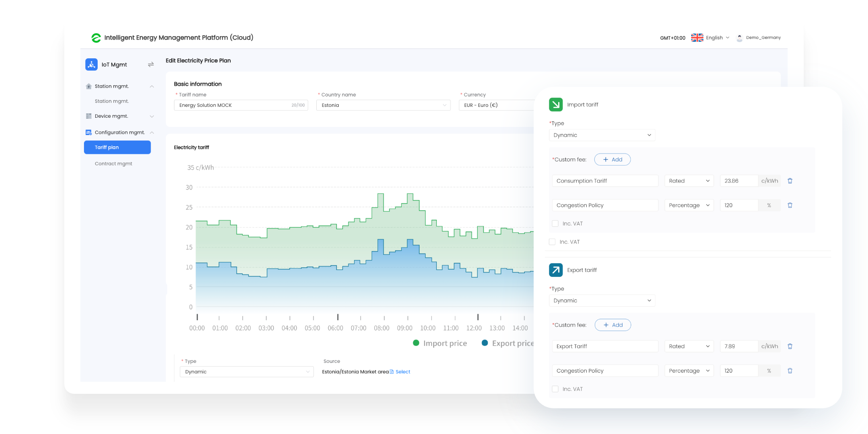868x434 pixels.
Task: Click the Station mgmt. house icon
Action: (89, 86)
